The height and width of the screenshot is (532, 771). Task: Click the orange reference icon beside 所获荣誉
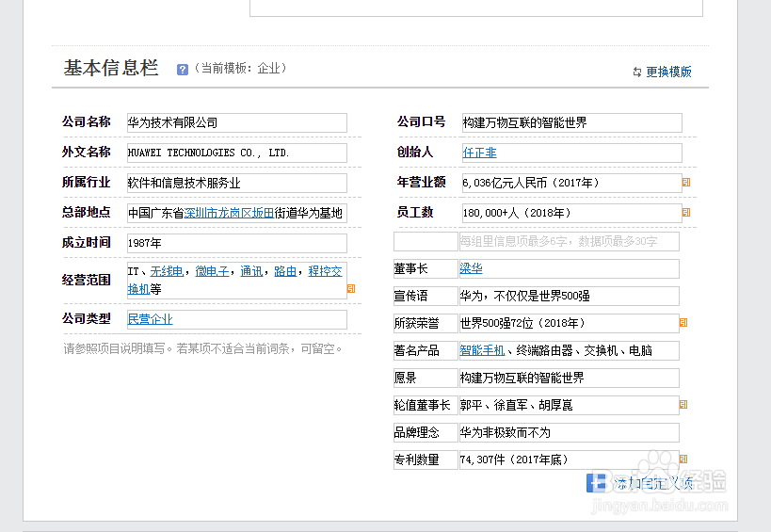pos(683,323)
